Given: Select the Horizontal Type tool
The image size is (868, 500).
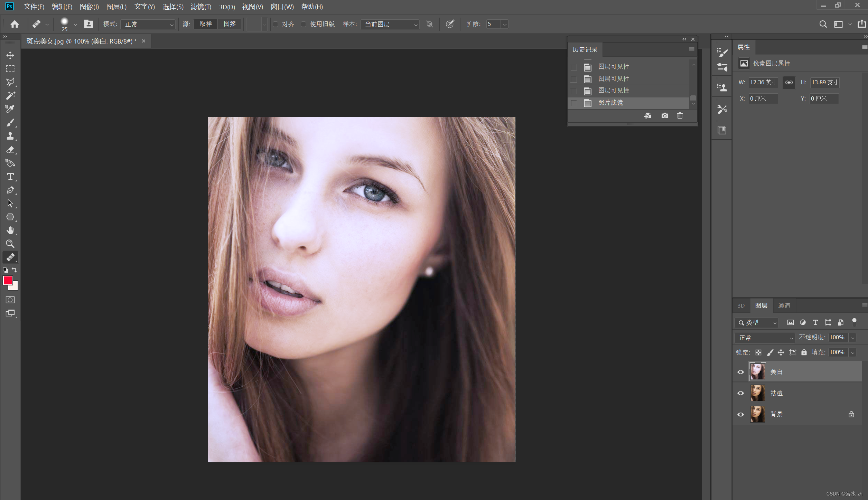Looking at the screenshot, I should [x=10, y=177].
